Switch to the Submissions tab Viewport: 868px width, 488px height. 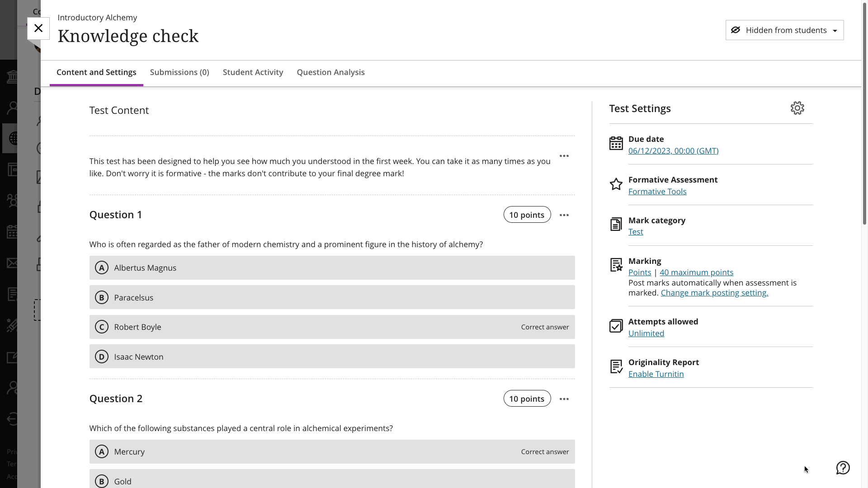(179, 72)
